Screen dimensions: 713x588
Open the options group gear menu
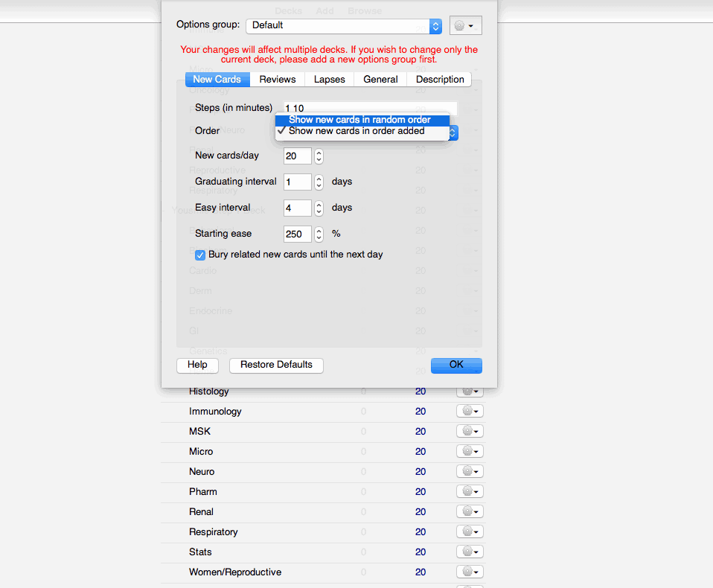[466, 25]
